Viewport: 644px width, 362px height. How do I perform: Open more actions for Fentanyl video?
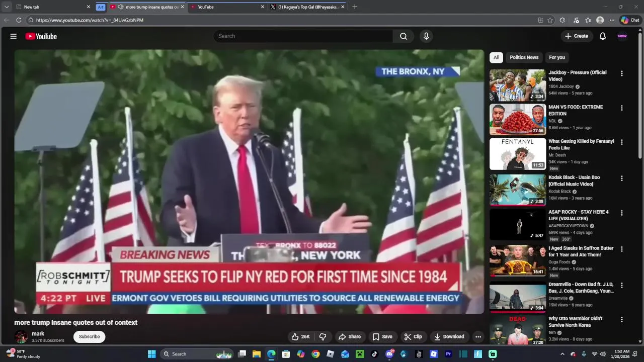pyautogui.click(x=622, y=142)
